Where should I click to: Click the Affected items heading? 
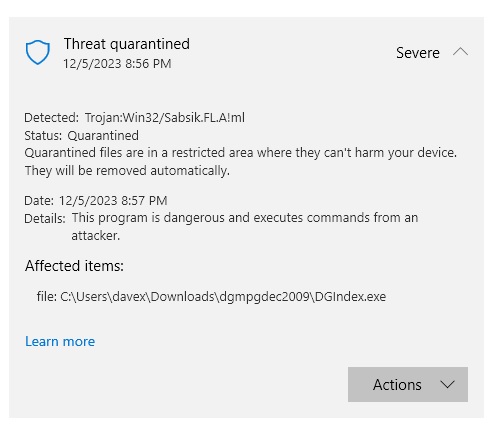coord(74,266)
